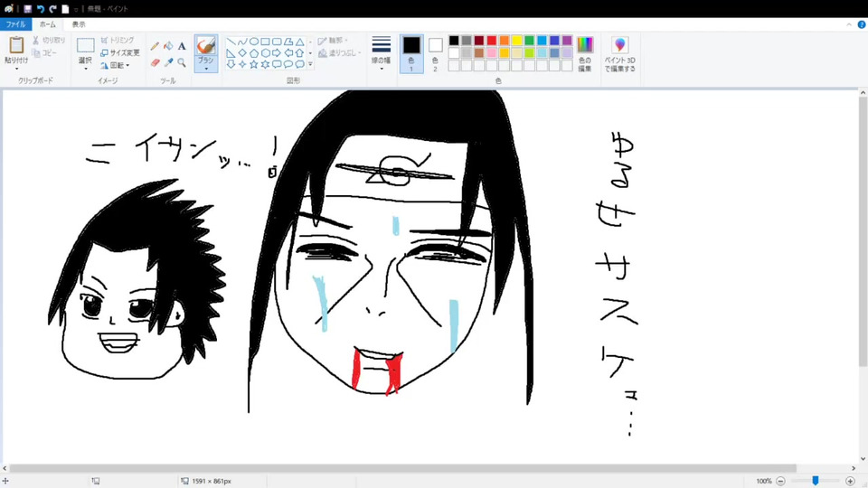Activate Color 2 (色2) selector

[435, 53]
